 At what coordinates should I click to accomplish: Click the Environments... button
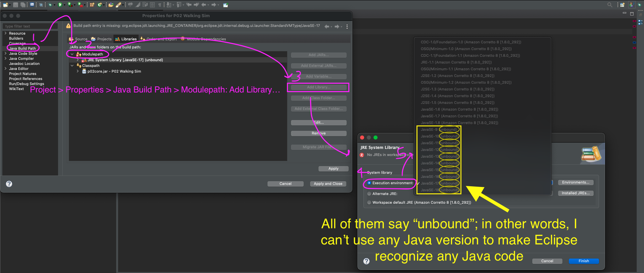pyautogui.click(x=576, y=182)
